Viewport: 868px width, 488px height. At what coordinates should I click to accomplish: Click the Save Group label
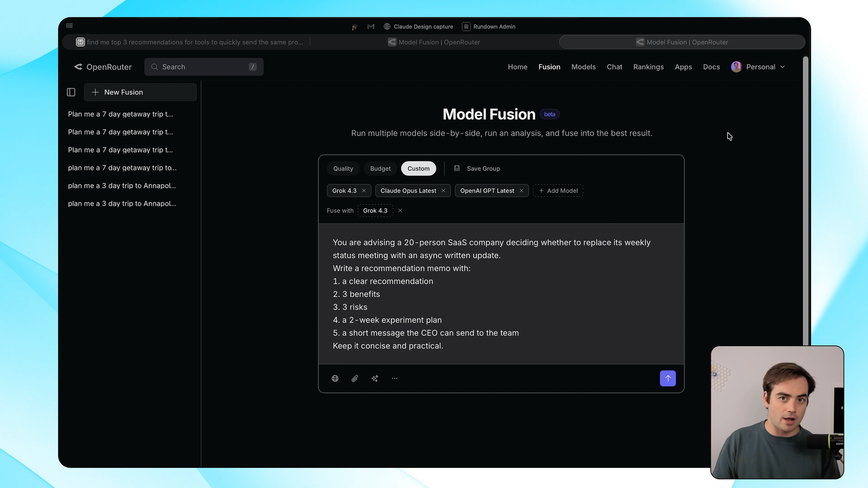click(x=483, y=169)
